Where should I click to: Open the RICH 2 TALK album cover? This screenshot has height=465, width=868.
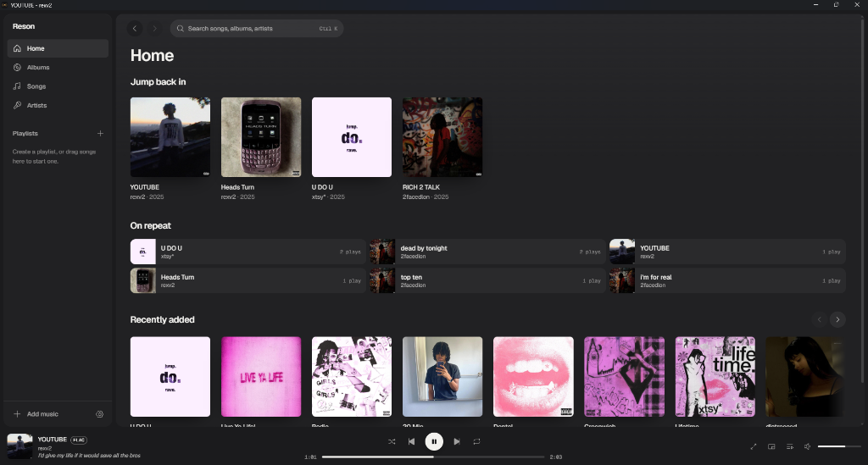tap(442, 137)
